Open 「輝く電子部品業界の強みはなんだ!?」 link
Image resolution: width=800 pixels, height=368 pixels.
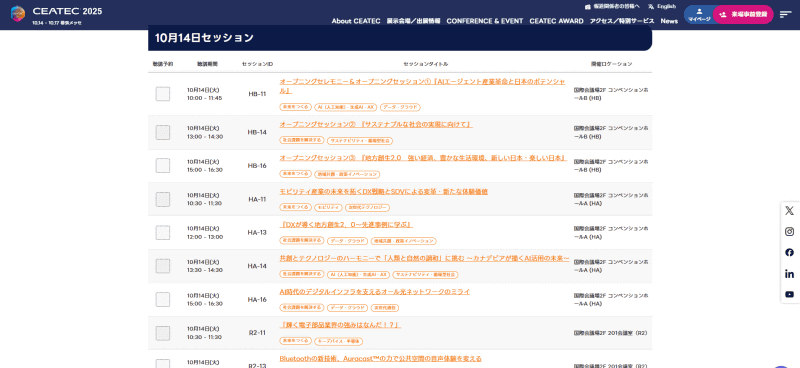pyautogui.click(x=340, y=326)
